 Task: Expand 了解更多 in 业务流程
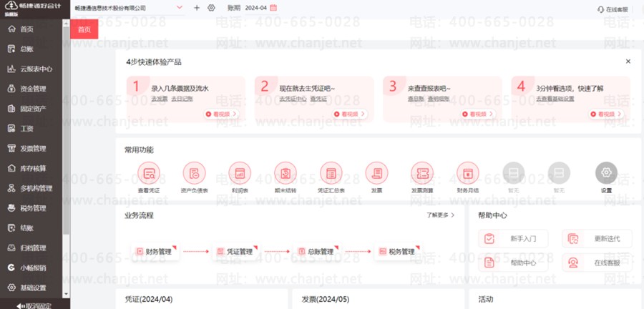click(x=440, y=215)
